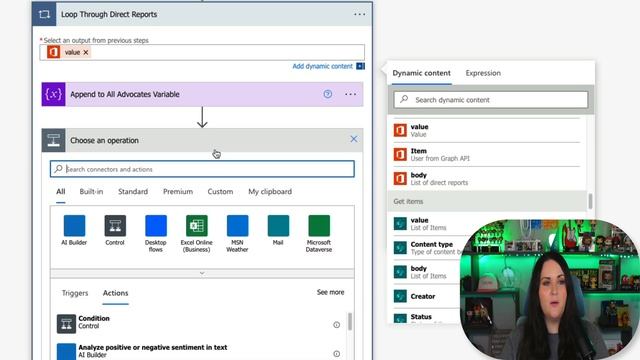The image size is (640, 360).
Task: Choose the MSN Weather connector
Action: 237,233
